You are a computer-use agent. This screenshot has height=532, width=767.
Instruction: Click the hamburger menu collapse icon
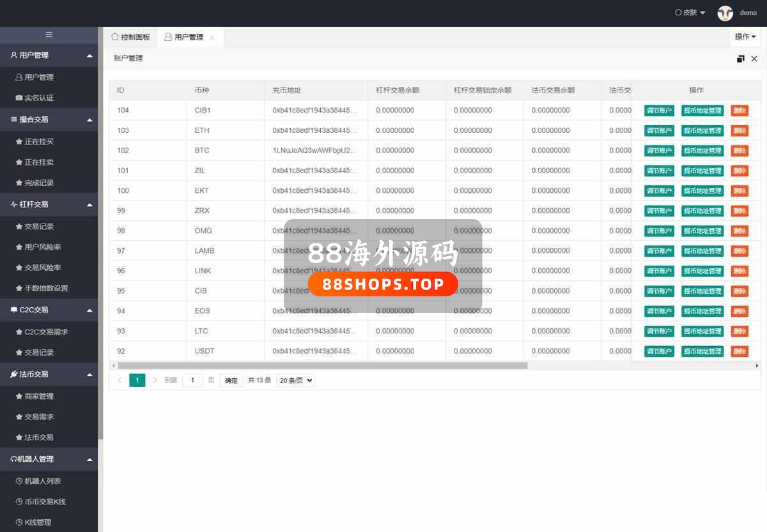click(49, 35)
